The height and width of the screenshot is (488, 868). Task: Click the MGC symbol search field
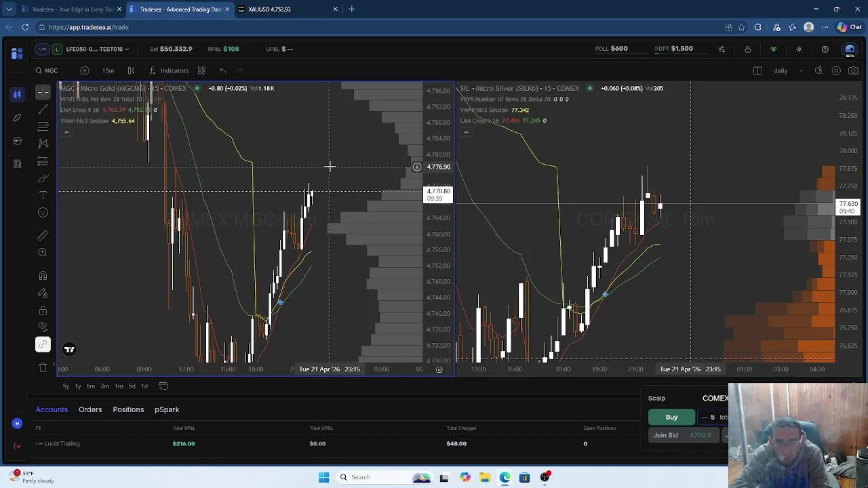point(52,70)
